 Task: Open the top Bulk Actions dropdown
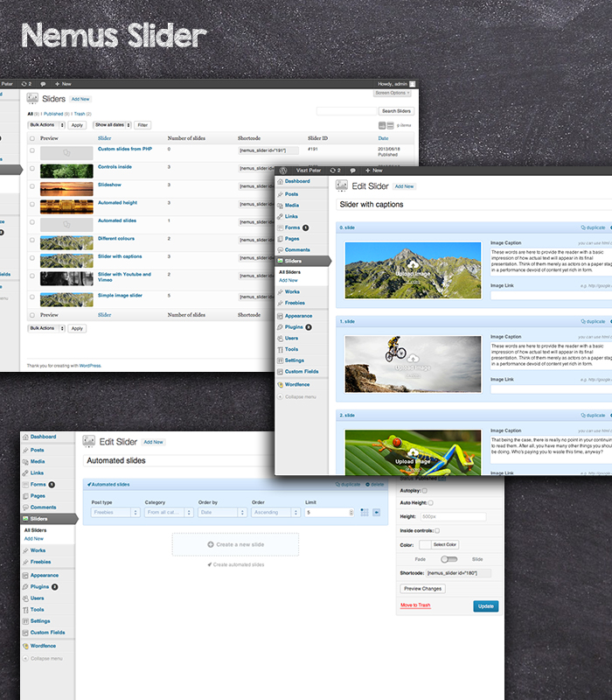47,125
